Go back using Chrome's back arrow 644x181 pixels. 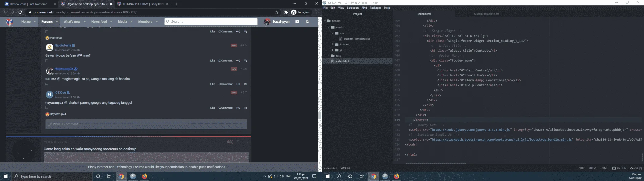coord(5,12)
